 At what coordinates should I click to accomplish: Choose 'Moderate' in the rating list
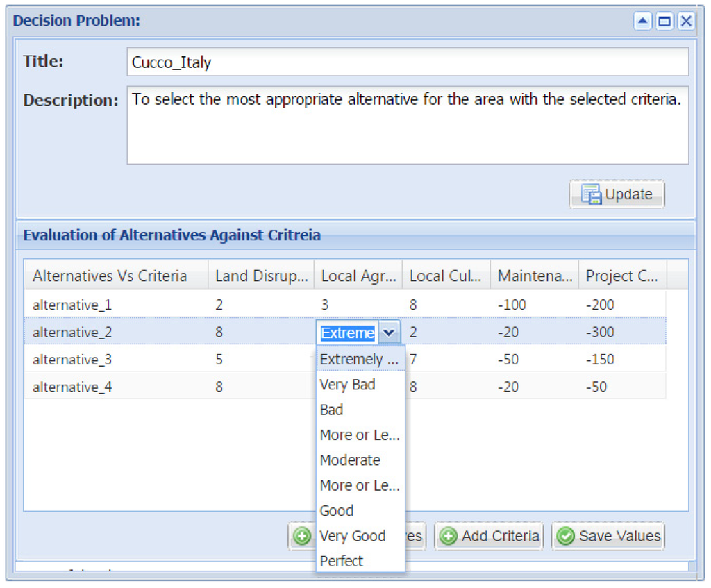click(350, 460)
